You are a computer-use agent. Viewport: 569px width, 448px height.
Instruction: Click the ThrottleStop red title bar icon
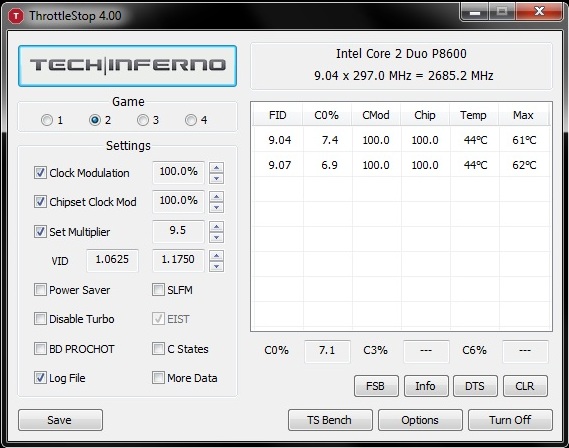coord(16,16)
